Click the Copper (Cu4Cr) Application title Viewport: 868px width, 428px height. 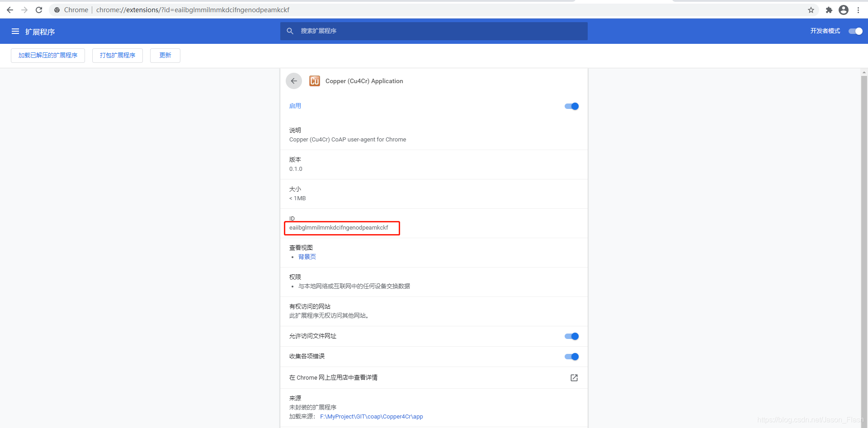[x=364, y=81]
